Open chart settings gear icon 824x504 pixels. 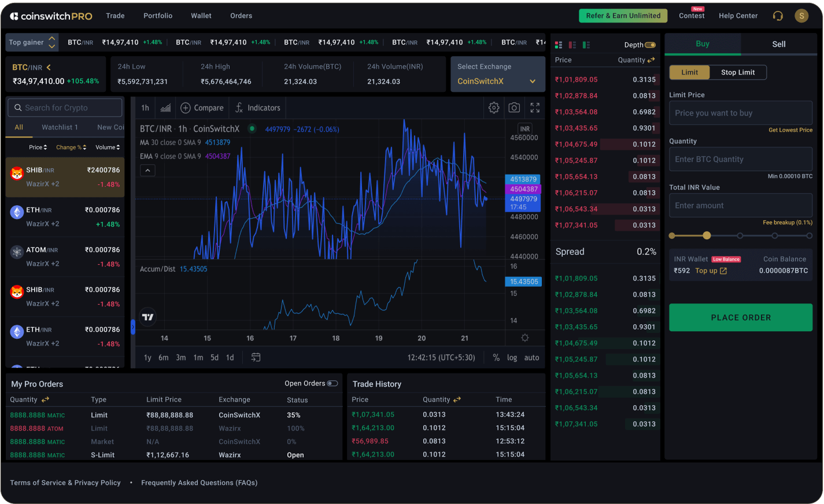pos(494,108)
